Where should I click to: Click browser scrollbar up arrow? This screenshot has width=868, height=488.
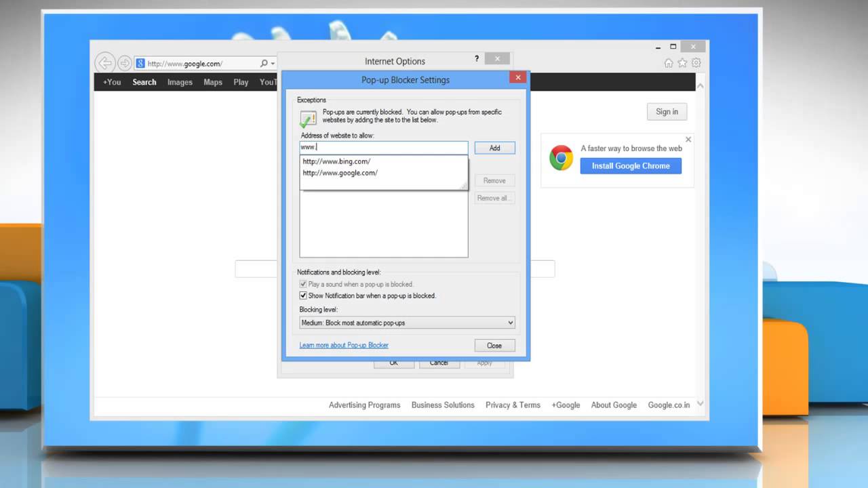point(701,85)
